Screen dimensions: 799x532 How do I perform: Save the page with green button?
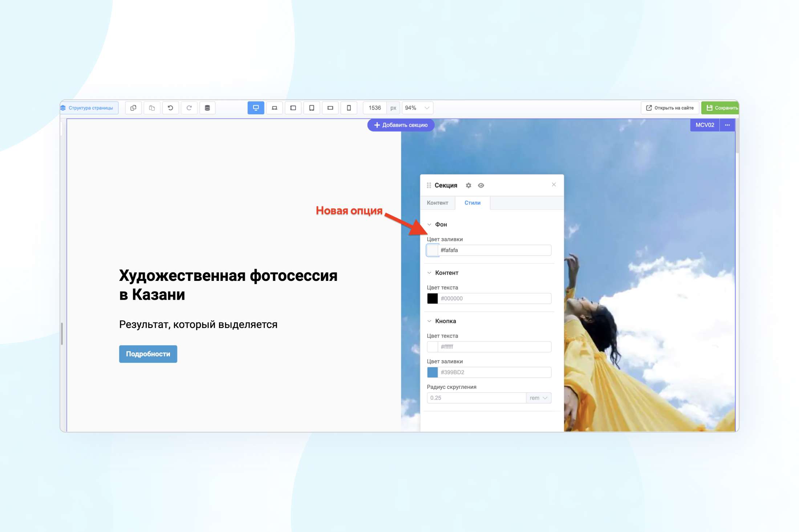[x=720, y=108]
